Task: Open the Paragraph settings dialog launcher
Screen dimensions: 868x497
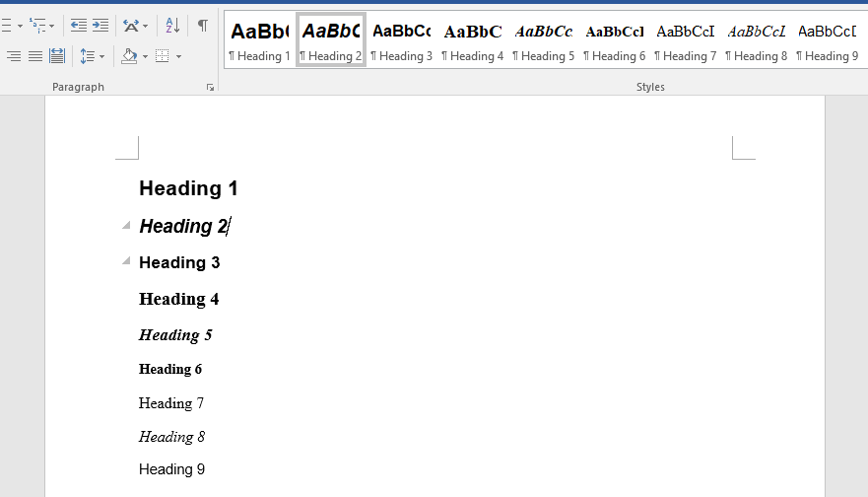Action: tap(211, 88)
